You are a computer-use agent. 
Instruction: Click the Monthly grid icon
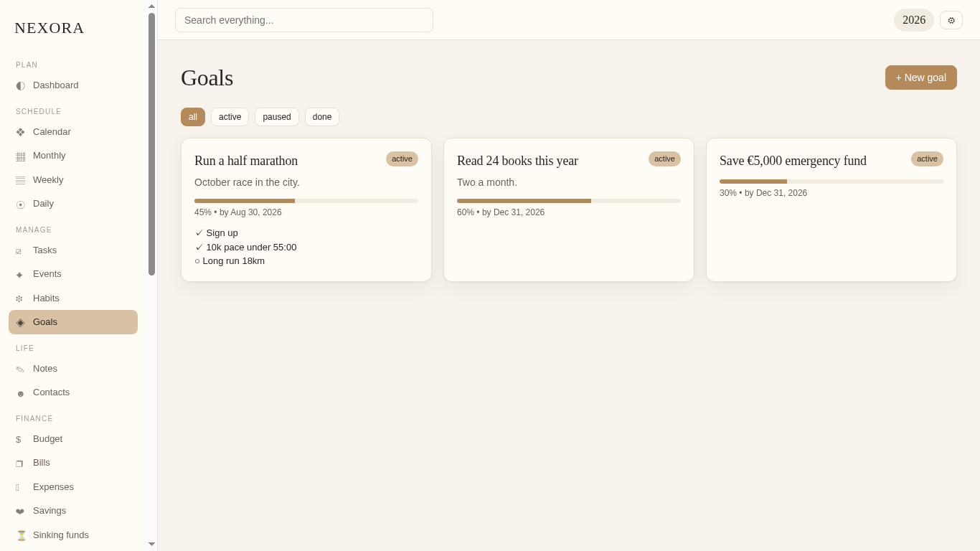pos(20,156)
